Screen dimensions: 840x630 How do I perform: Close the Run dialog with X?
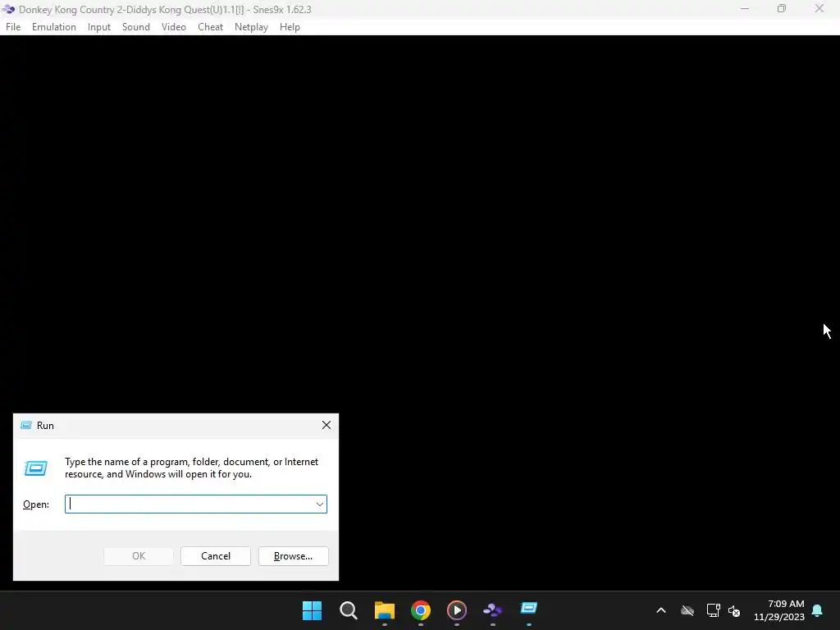coord(326,426)
